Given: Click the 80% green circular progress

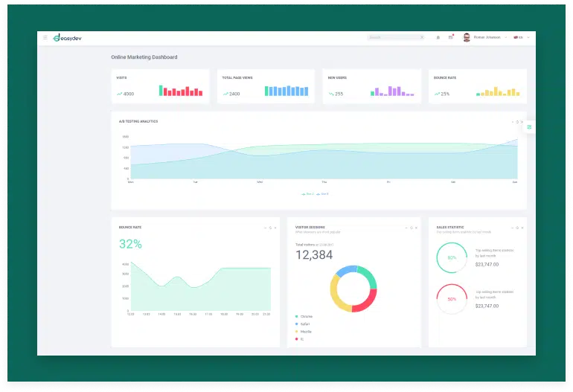Looking at the screenshot, I should [452, 257].
